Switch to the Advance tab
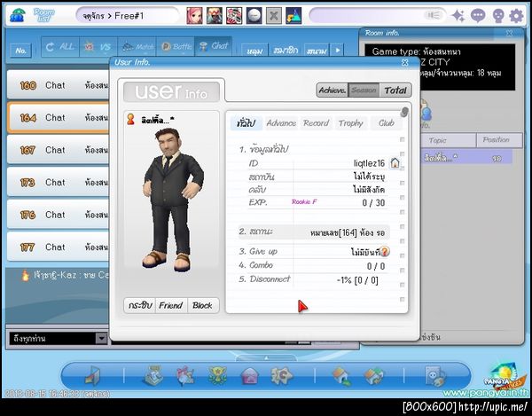 coord(281,122)
